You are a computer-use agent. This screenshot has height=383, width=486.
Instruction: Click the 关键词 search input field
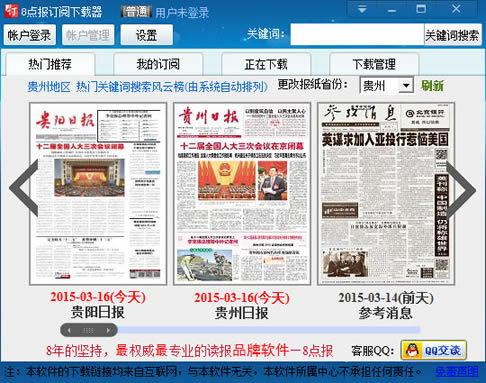(x=357, y=34)
